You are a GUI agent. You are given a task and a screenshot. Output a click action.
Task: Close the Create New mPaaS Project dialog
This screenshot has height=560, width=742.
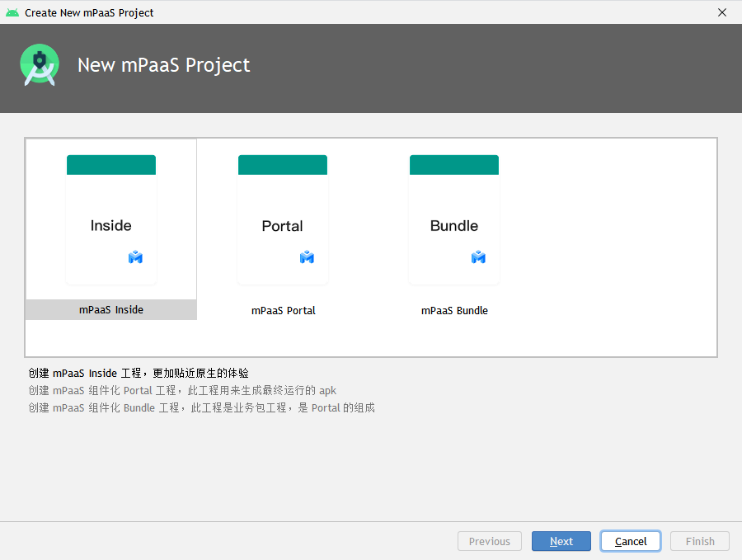click(722, 12)
